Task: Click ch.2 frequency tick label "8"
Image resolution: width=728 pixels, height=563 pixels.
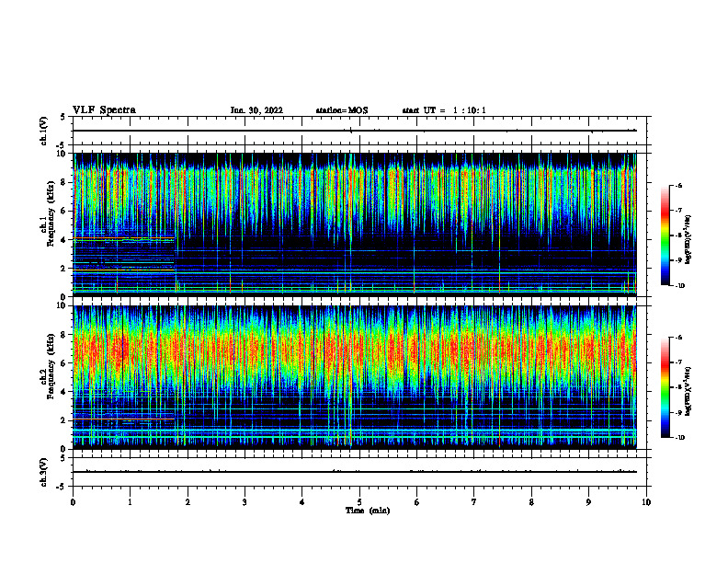Action: (x=64, y=335)
